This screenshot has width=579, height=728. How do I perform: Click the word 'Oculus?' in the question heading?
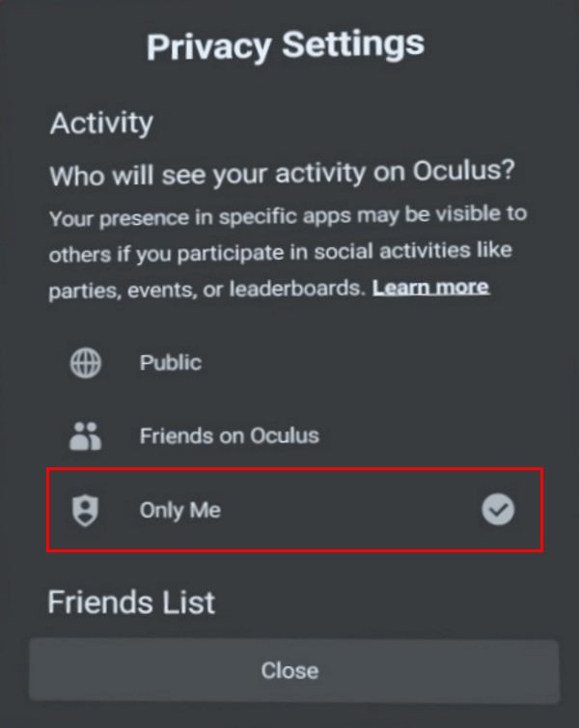click(463, 175)
